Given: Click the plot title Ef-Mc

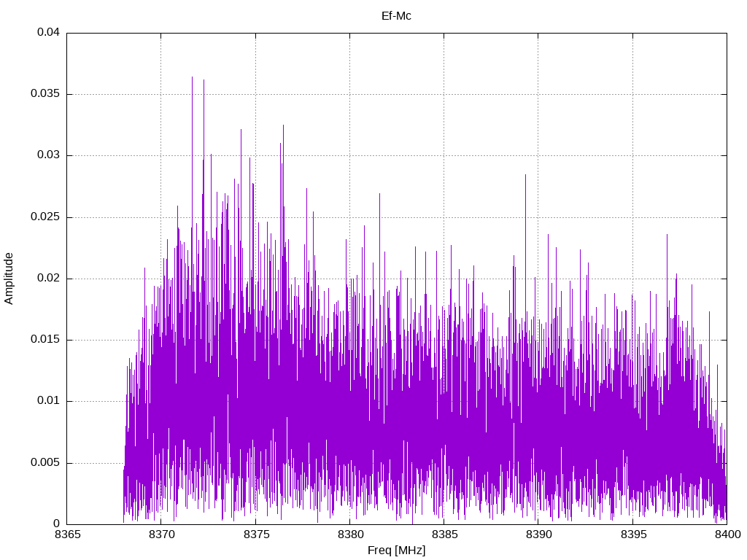Looking at the screenshot, I should 396,16.
